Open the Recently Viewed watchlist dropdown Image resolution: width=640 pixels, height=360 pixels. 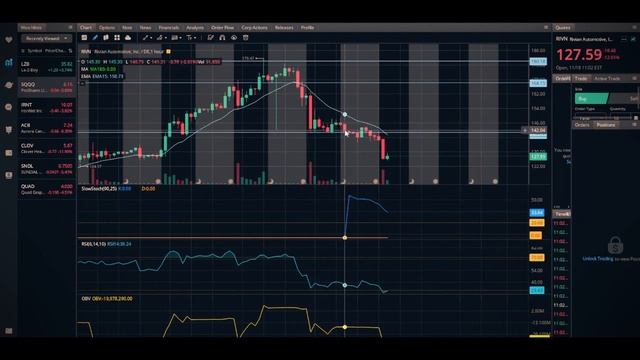[x=47, y=38]
